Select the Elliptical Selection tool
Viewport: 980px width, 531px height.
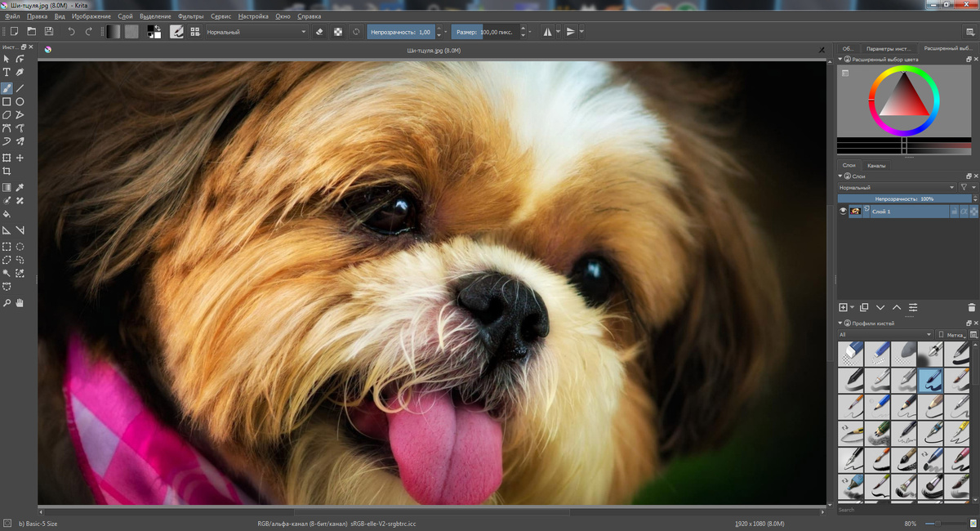point(20,246)
